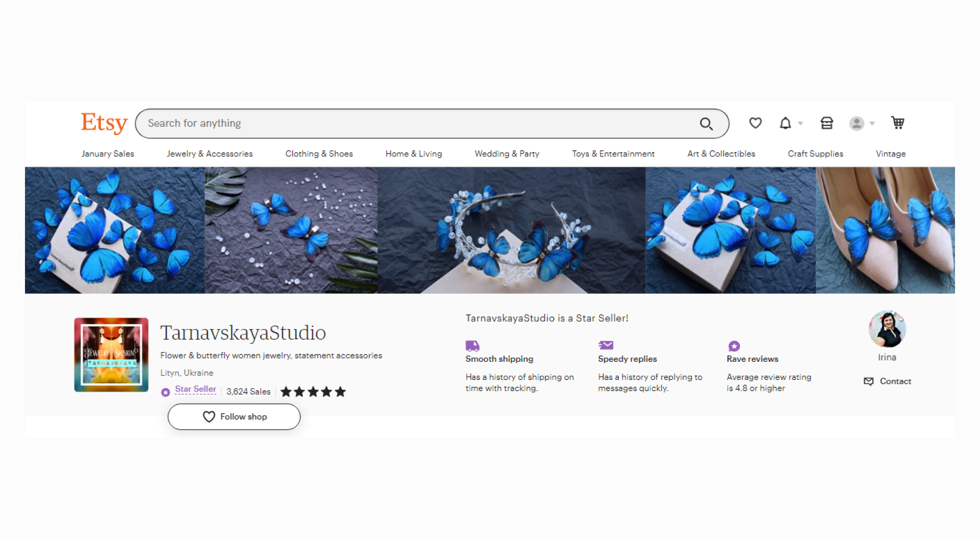
Task: Open notifications bell icon
Action: coord(785,123)
